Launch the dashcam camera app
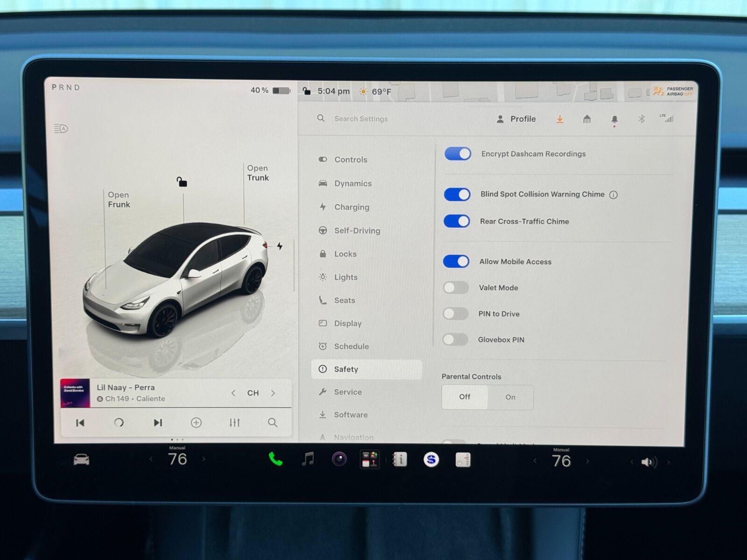 pos(339,459)
